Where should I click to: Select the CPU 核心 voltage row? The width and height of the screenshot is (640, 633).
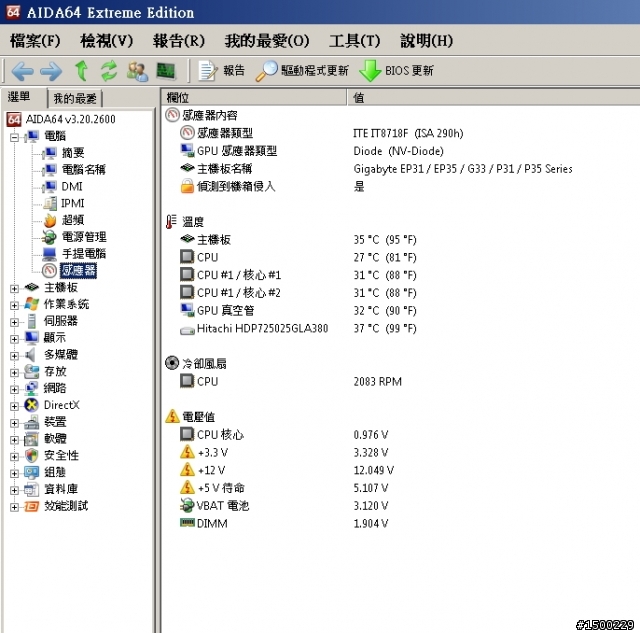click(x=284, y=435)
